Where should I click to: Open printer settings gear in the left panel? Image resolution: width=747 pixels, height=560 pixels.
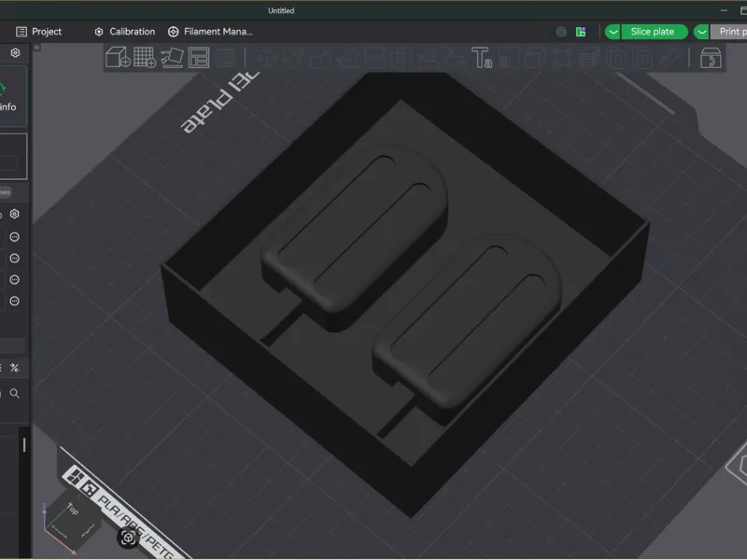pyautogui.click(x=15, y=52)
